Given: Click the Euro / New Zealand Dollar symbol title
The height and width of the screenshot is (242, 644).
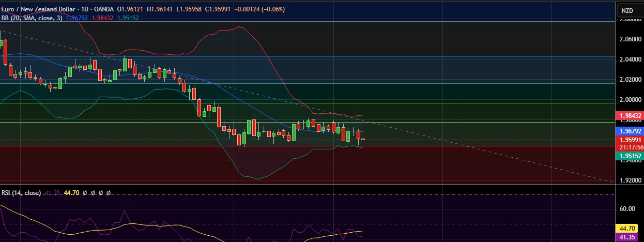Looking at the screenshot, I should (x=39, y=10).
